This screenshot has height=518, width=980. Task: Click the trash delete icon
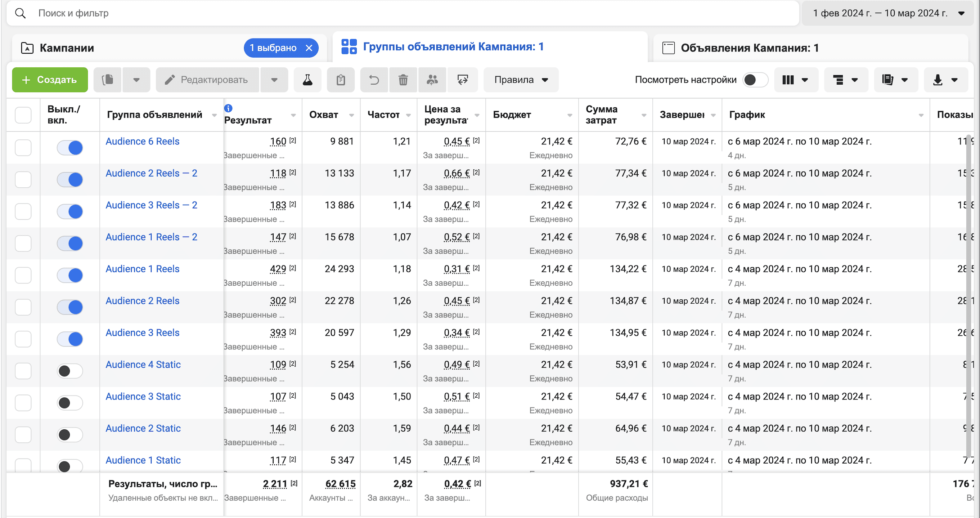(x=403, y=80)
